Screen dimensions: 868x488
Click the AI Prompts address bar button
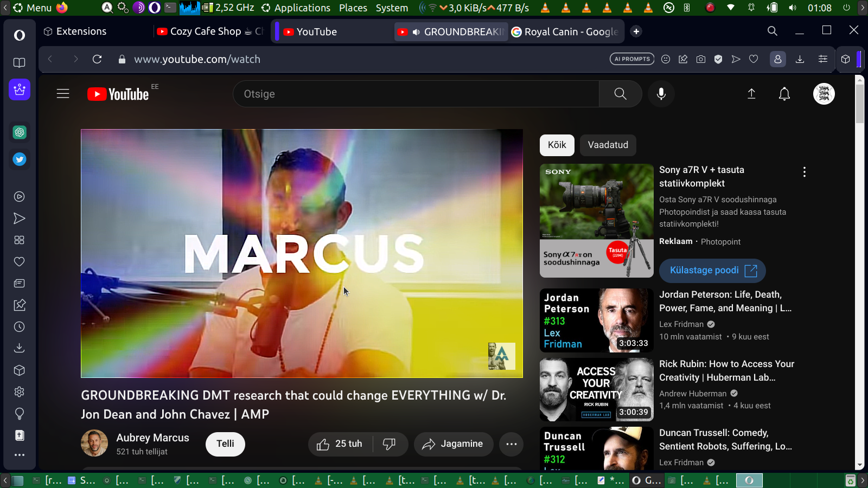(632, 59)
